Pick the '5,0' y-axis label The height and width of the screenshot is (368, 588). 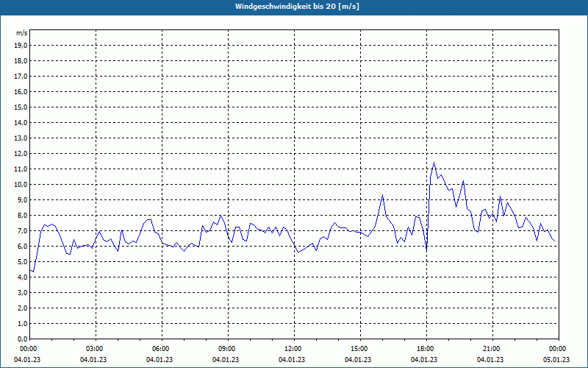point(23,262)
